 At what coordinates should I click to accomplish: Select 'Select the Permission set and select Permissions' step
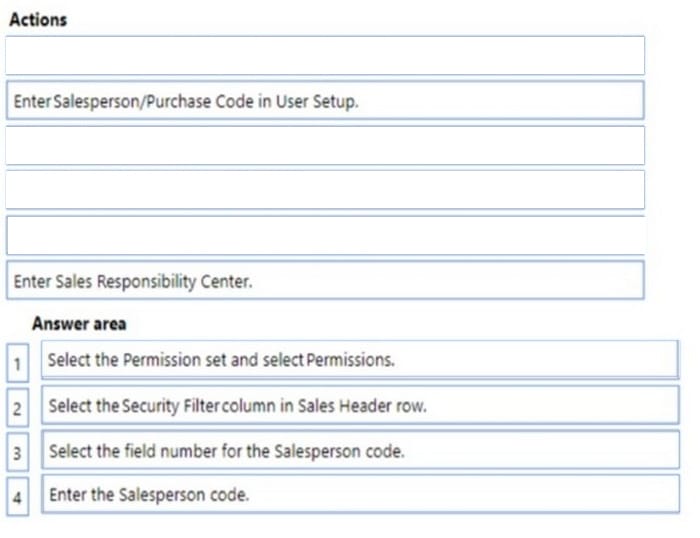[360, 360]
